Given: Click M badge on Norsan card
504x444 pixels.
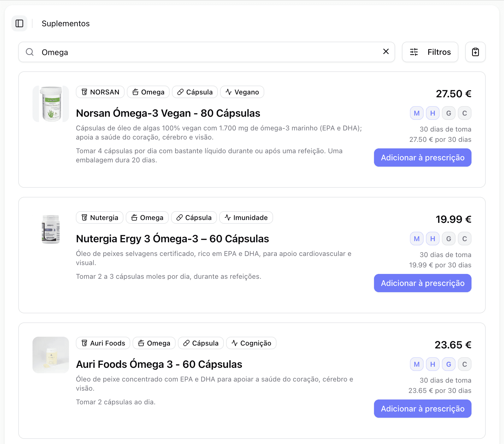Looking at the screenshot, I should click(x=416, y=113).
